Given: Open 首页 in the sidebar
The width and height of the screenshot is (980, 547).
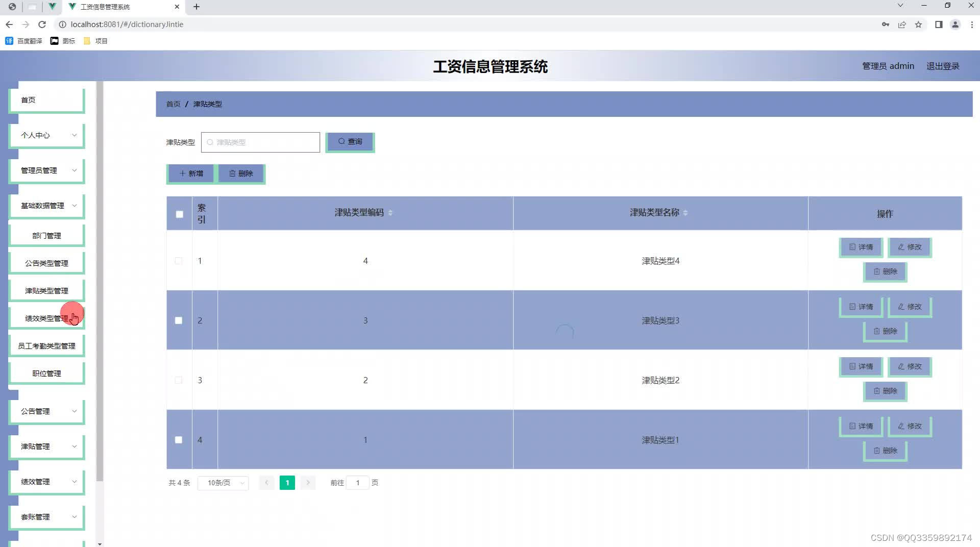Looking at the screenshot, I should 46,100.
